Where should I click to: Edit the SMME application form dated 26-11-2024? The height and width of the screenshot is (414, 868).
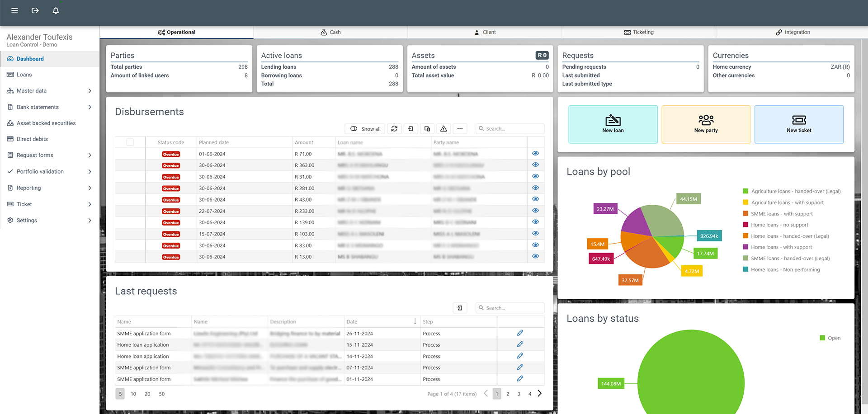tap(520, 333)
